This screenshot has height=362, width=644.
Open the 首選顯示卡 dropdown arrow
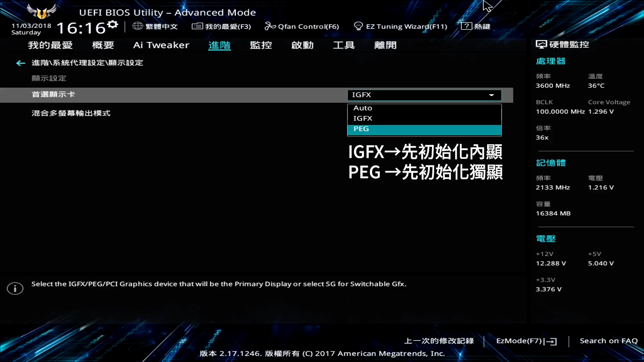tap(492, 95)
